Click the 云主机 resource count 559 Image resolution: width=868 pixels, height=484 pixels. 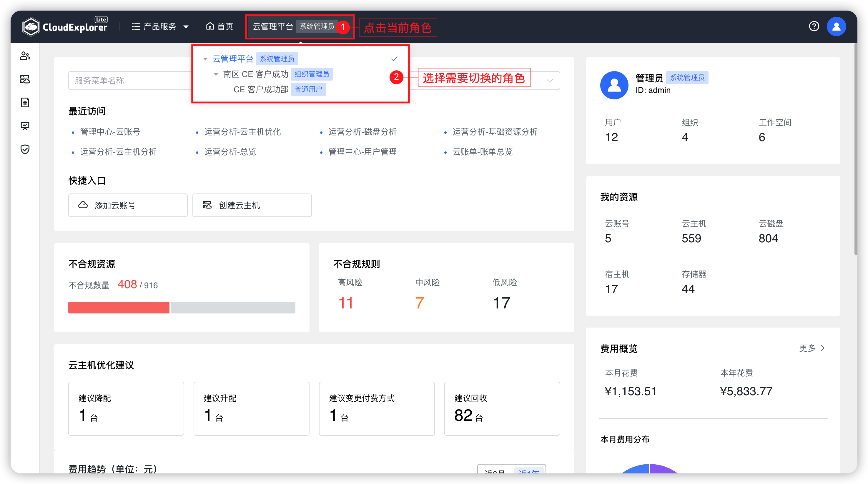click(691, 238)
